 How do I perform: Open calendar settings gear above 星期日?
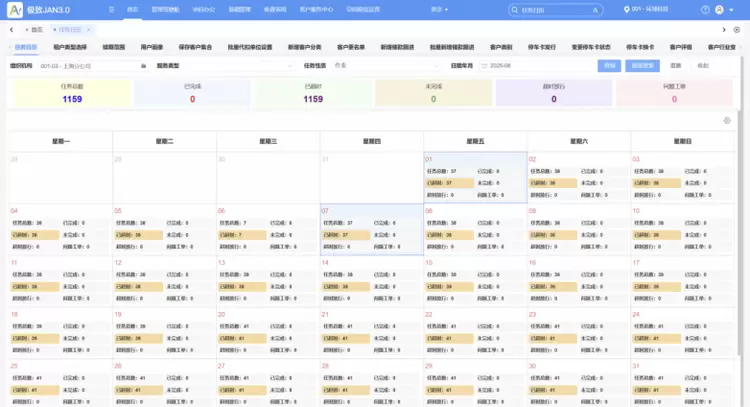coord(727,120)
